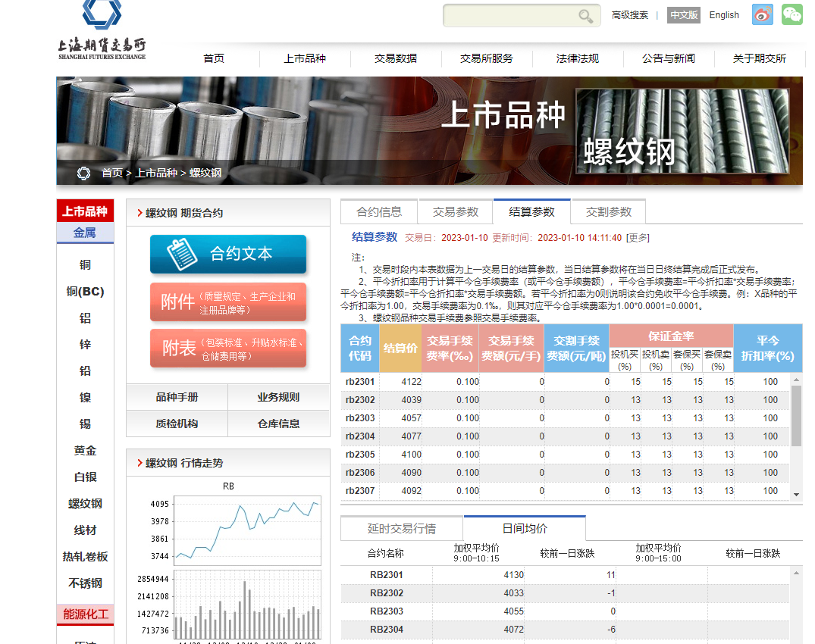This screenshot has height=644, width=815.
Task: Select 锌 in the product sidebar
Action: [x=85, y=344]
